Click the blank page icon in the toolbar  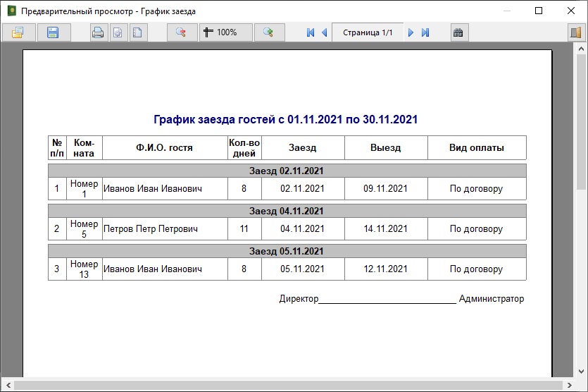click(138, 32)
